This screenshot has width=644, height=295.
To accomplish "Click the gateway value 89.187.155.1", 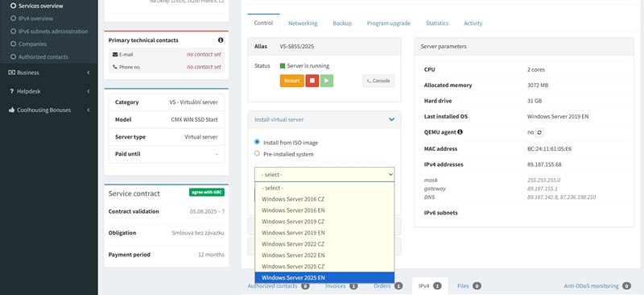I will (x=542, y=189).
